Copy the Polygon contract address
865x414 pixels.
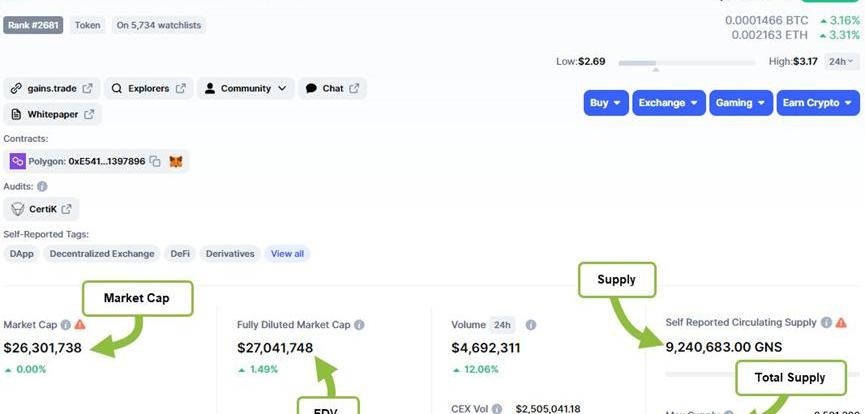click(155, 161)
